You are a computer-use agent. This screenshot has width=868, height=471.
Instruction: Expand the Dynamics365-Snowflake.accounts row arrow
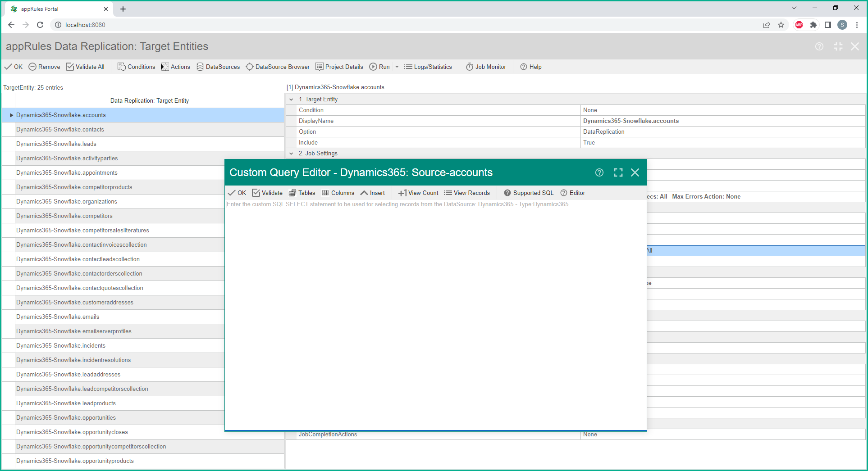tap(11, 115)
